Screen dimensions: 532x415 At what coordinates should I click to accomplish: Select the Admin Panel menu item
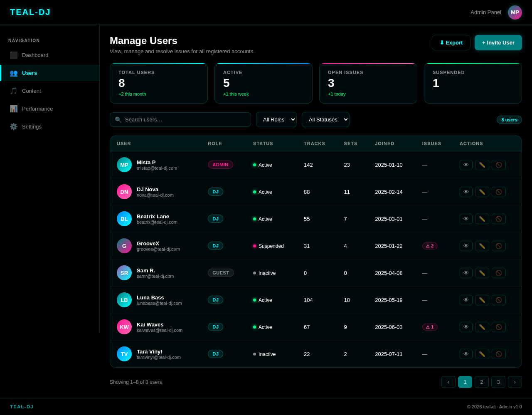485,12
